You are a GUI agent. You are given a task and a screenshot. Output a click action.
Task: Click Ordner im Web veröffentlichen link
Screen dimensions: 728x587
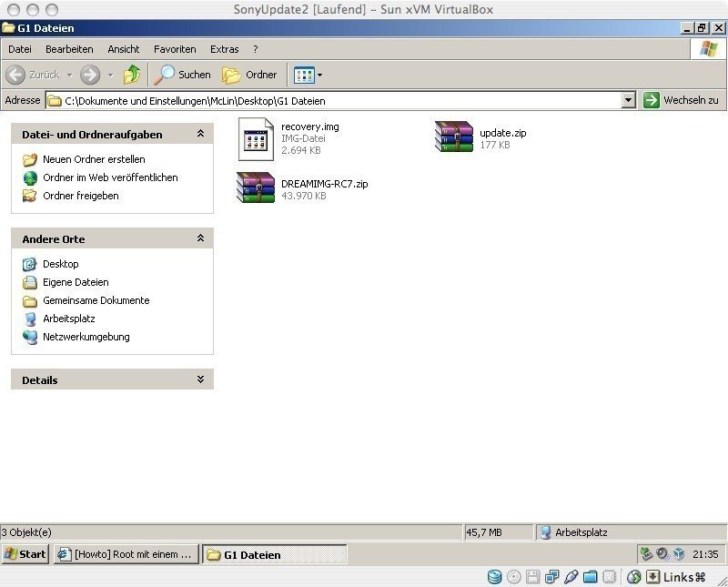tap(110, 177)
